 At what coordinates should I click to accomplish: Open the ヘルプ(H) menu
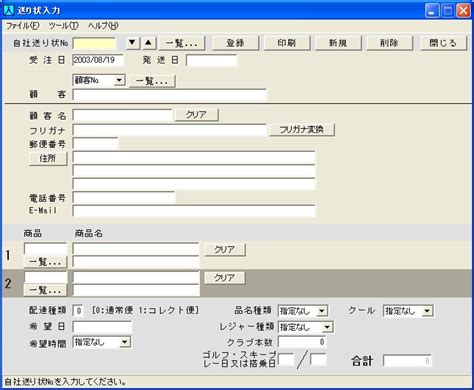click(103, 26)
